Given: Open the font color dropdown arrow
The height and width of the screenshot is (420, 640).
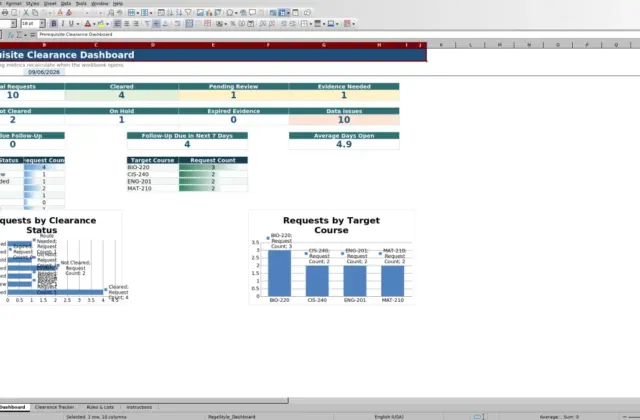Looking at the screenshot, I should [94, 24].
